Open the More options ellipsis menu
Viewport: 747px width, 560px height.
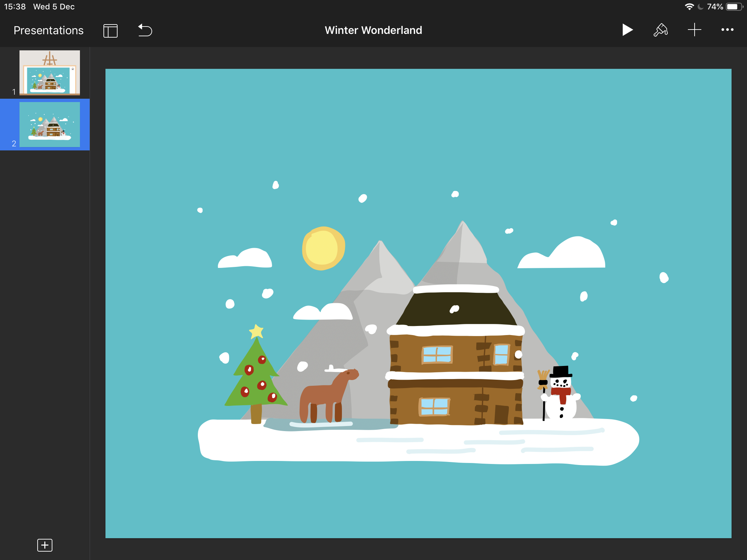(727, 30)
